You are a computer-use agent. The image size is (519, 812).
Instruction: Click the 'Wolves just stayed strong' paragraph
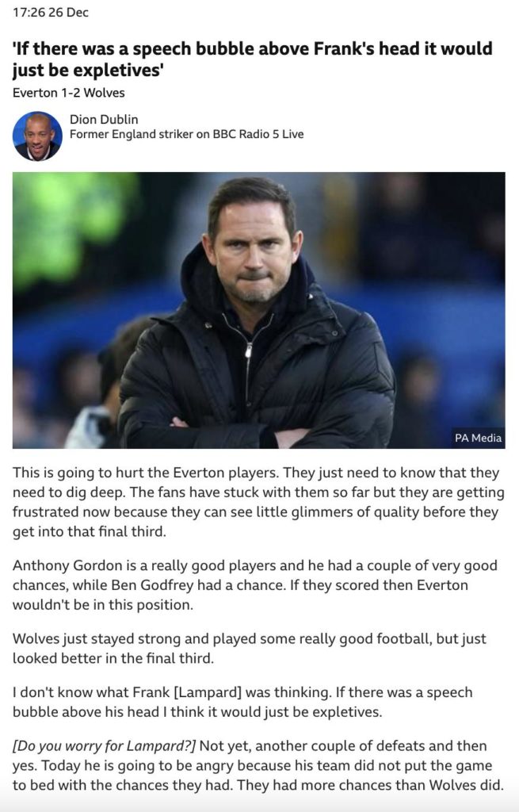[x=250, y=648]
